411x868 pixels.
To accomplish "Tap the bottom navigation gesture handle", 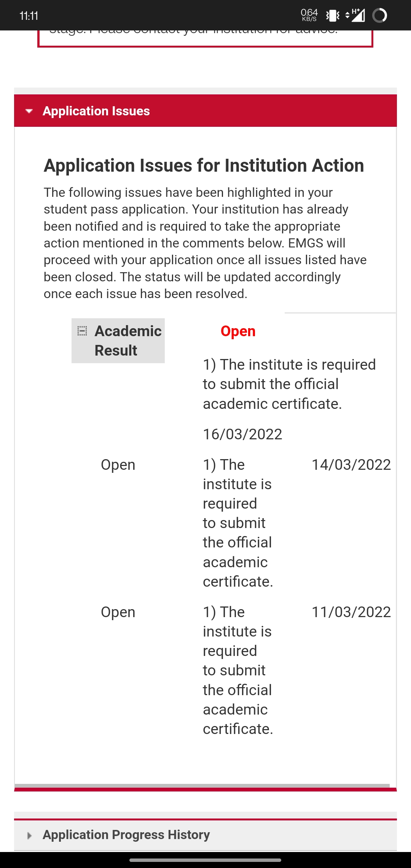I will (205, 860).
